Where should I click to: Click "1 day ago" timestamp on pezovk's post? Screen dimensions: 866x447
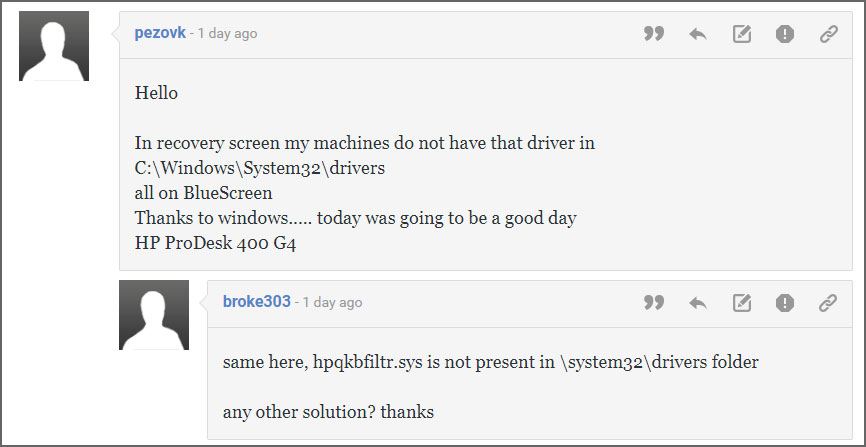tap(228, 34)
